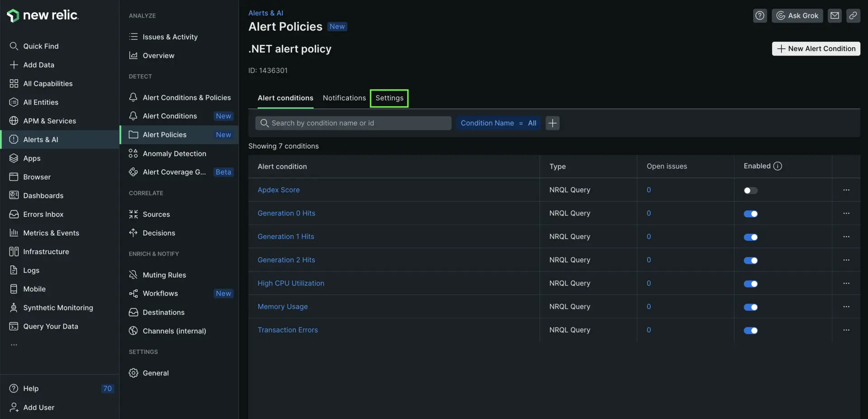The image size is (868, 419).
Task: Disable the Generation 0 Hits toggle
Action: 750,214
